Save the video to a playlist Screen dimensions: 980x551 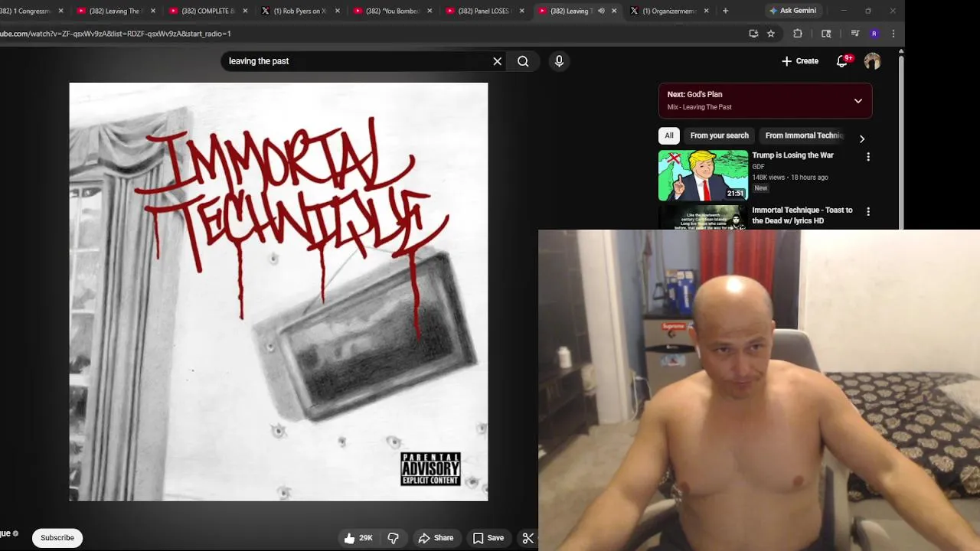[488, 538]
